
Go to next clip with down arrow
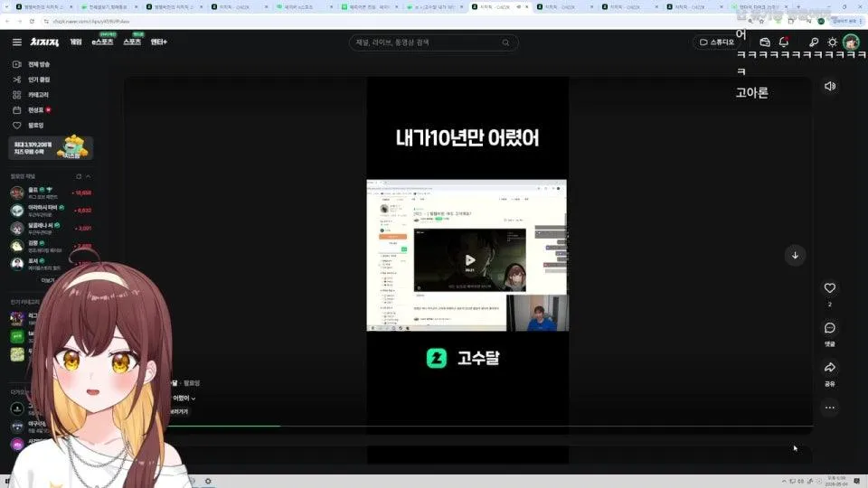[x=795, y=256]
